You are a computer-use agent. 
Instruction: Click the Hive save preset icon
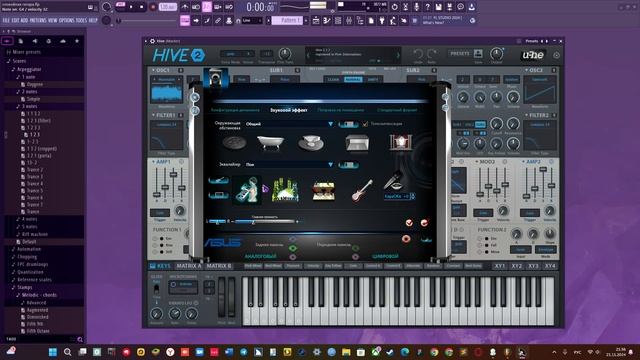tap(478, 53)
